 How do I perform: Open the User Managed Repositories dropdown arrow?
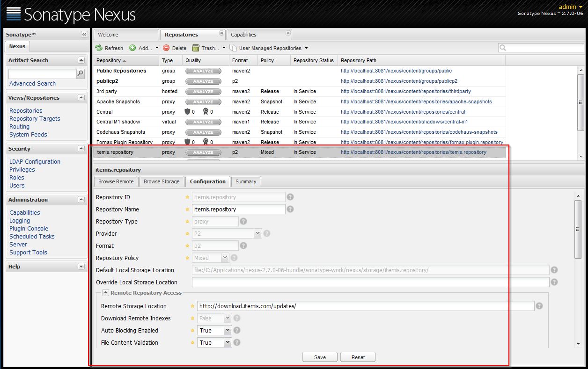(x=306, y=48)
